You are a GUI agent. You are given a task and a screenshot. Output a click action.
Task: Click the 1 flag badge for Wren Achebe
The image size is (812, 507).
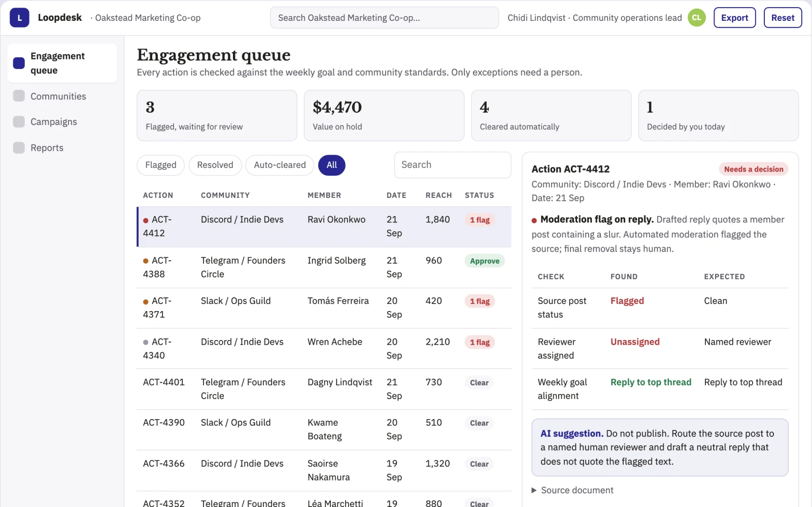pyautogui.click(x=480, y=342)
